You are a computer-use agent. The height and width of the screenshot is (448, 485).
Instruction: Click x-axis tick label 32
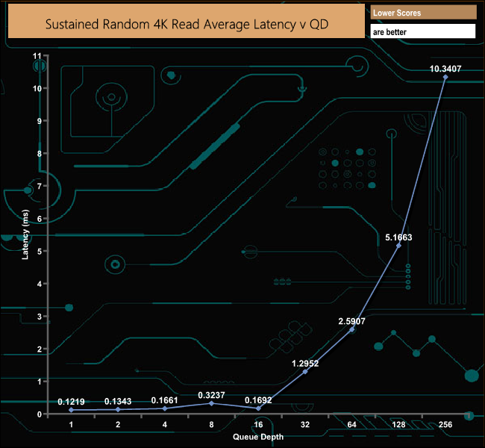[305, 424]
